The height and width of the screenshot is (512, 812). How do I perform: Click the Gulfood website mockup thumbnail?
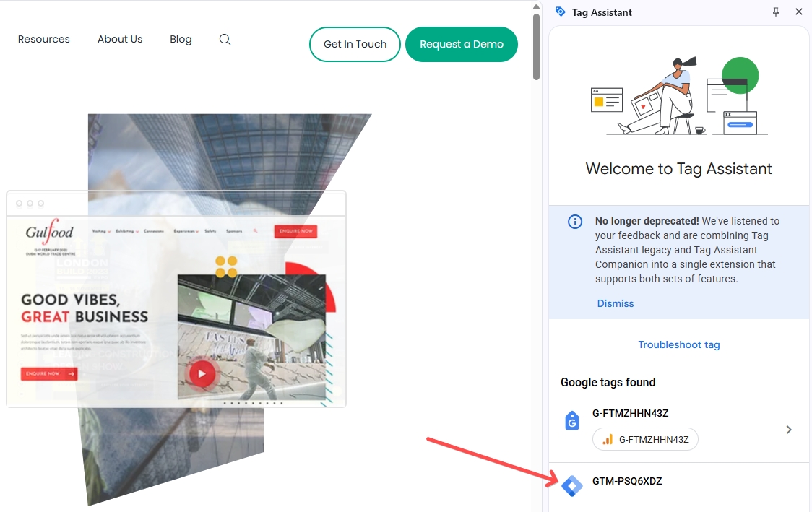pos(176,299)
